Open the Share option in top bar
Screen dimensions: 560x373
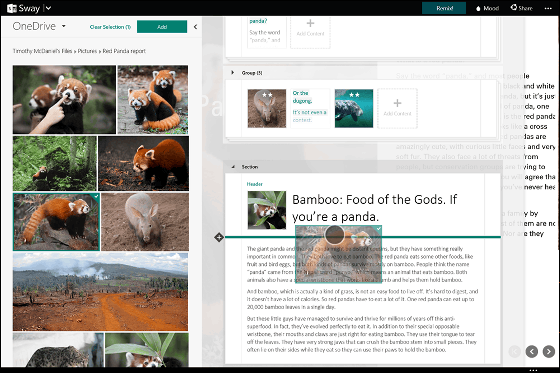click(521, 8)
